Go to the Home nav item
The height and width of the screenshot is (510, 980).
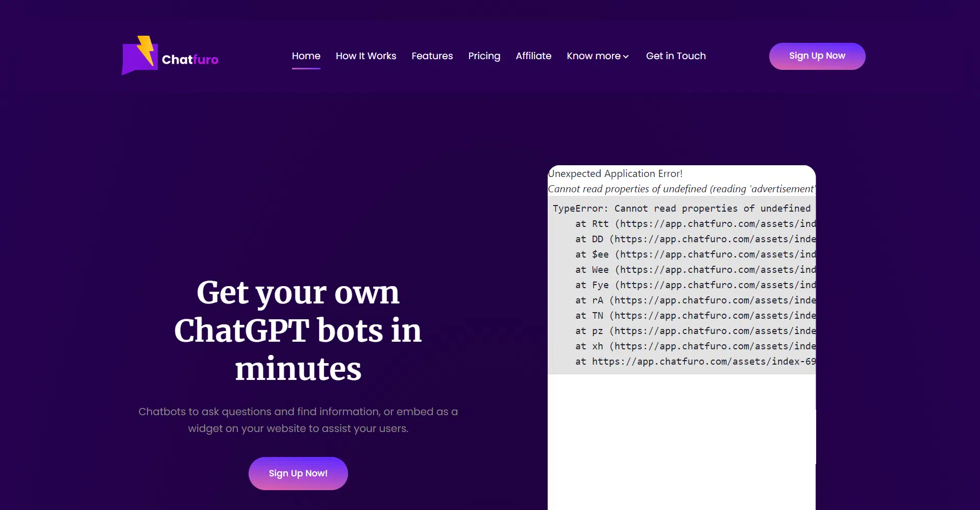306,56
